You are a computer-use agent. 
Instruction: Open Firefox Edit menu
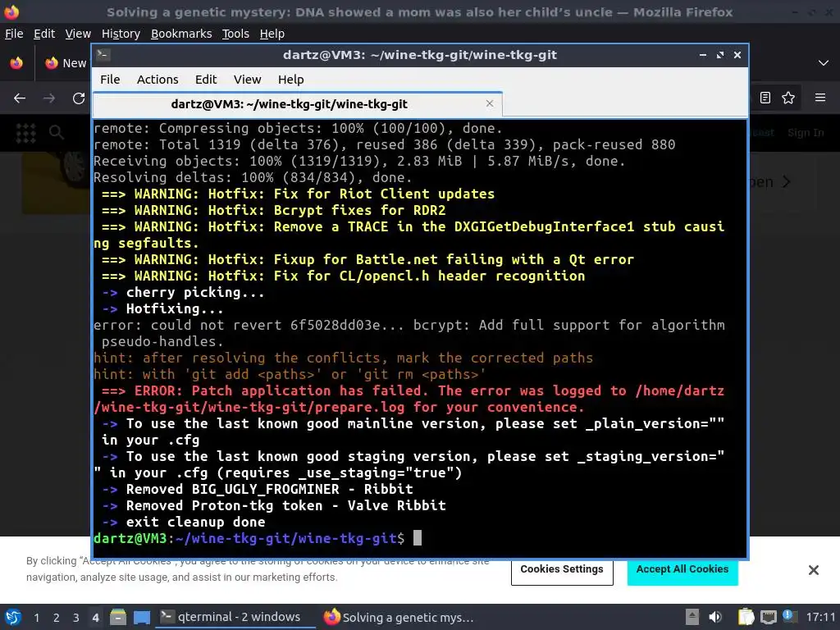pos(44,34)
